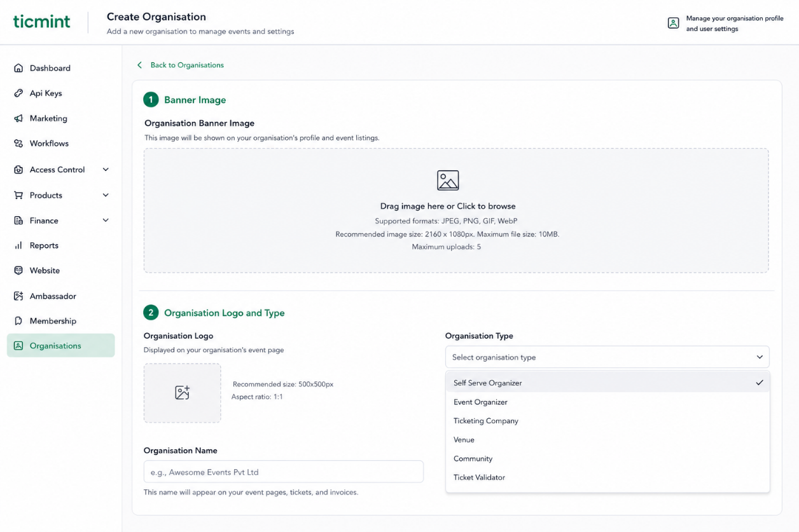Click the banner image upload dropzone
This screenshot has height=532, width=799.
pos(456,210)
